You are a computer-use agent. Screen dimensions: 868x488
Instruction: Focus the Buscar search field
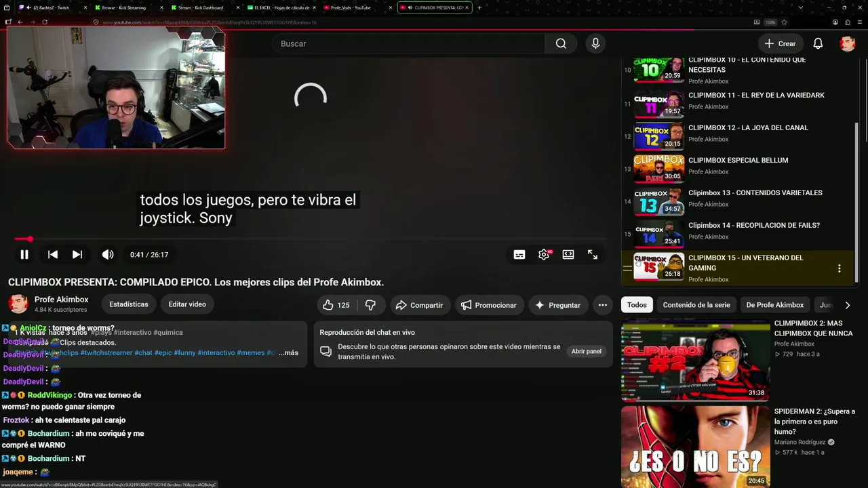pyautogui.click(x=409, y=43)
